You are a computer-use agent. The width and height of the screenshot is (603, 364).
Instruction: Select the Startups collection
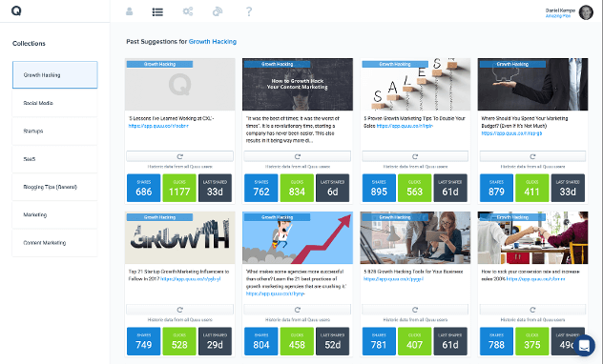[x=55, y=131]
